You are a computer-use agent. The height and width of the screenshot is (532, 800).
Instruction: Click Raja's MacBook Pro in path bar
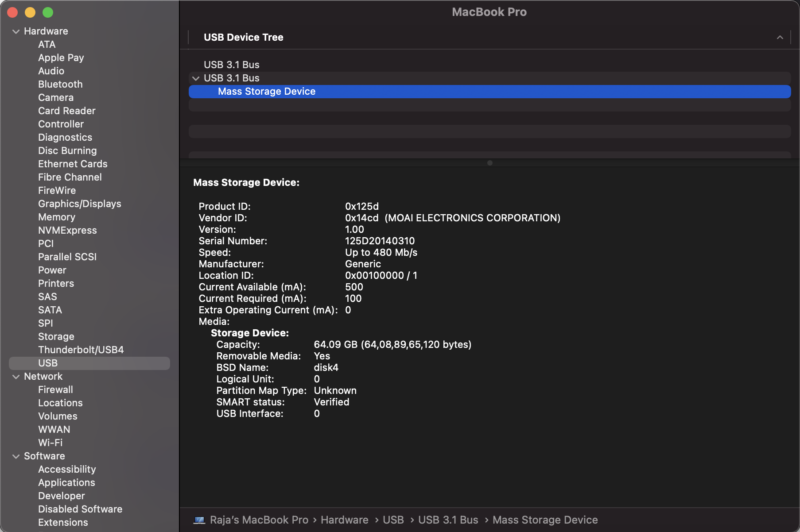tap(259, 520)
